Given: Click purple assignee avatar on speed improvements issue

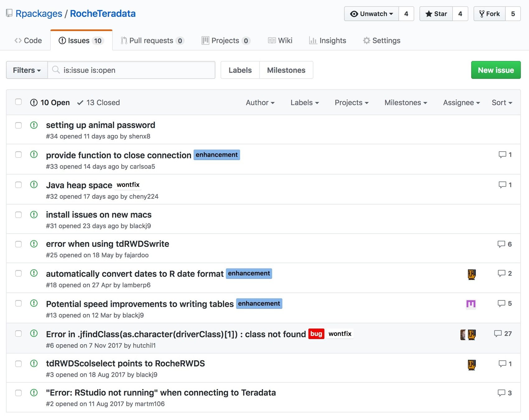Looking at the screenshot, I should (x=471, y=304).
